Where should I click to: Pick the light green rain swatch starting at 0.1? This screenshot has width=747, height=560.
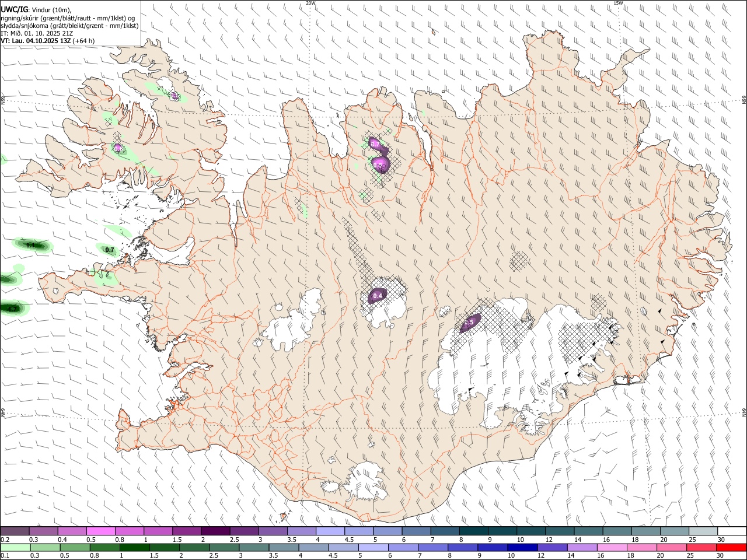point(15,548)
